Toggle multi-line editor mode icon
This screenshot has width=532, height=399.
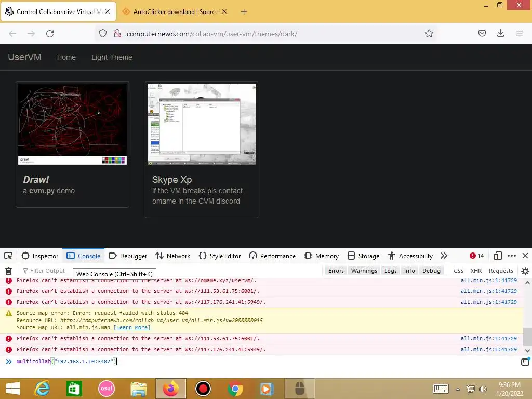525,362
